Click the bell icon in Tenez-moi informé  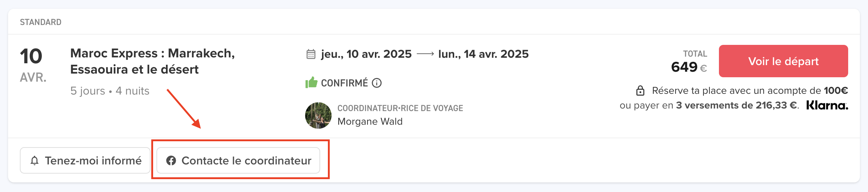click(x=35, y=161)
